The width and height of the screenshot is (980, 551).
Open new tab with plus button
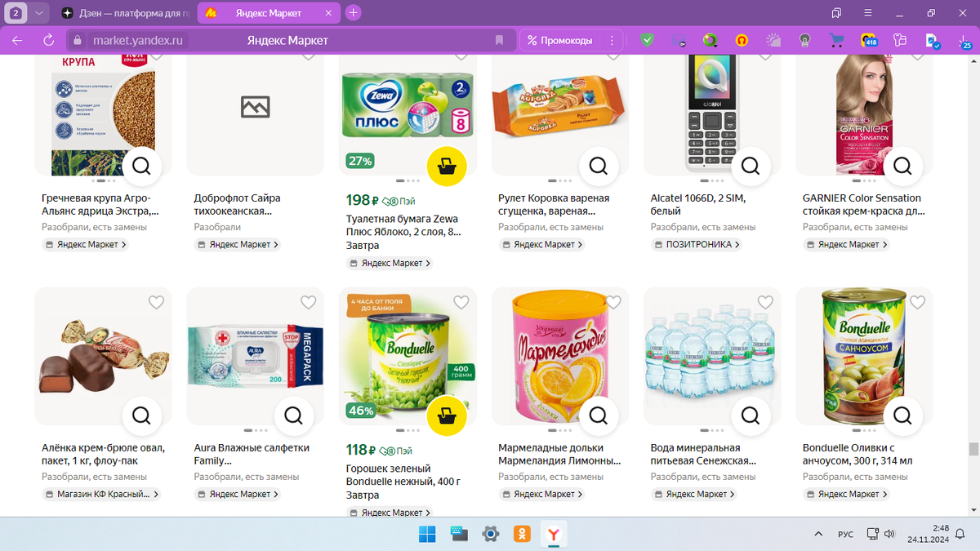[x=353, y=13]
